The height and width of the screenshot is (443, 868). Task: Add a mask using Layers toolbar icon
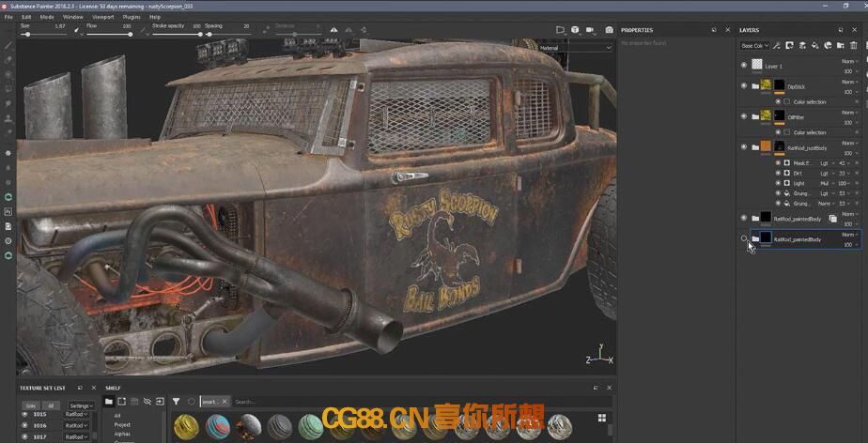pos(789,45)
